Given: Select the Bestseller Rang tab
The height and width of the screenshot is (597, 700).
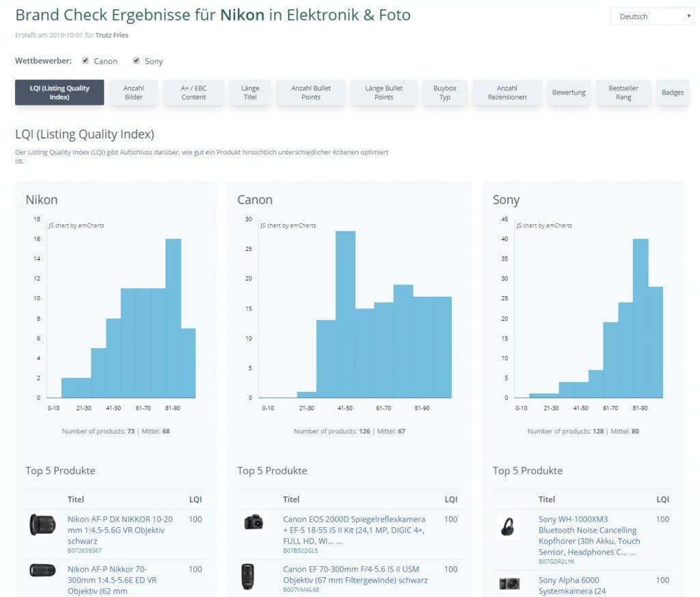Looking at the screenshot, I should pyautogui.click(x=623, y=92).
